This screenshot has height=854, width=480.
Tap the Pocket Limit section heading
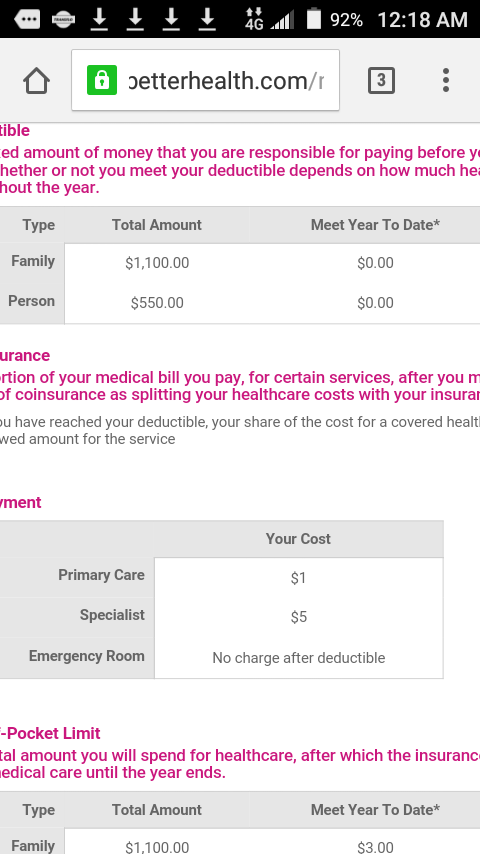click(50, 734)
